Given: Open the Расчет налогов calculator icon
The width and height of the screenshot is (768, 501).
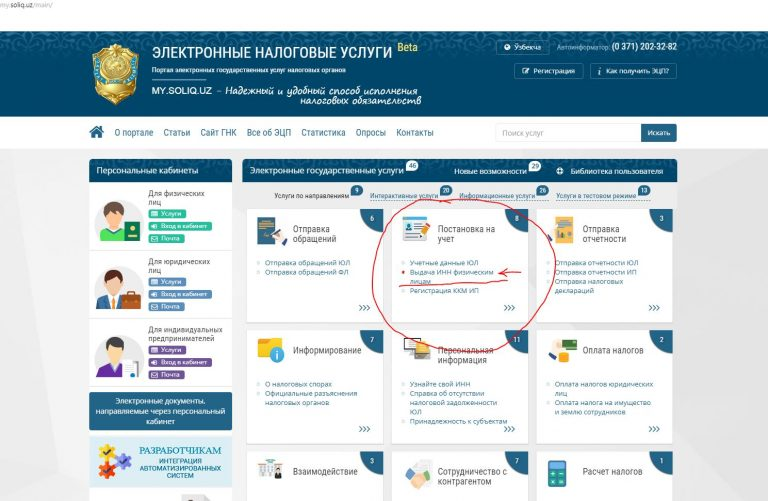Looking at the screenshot, I should pyautogui.click(x=557, y=474).
